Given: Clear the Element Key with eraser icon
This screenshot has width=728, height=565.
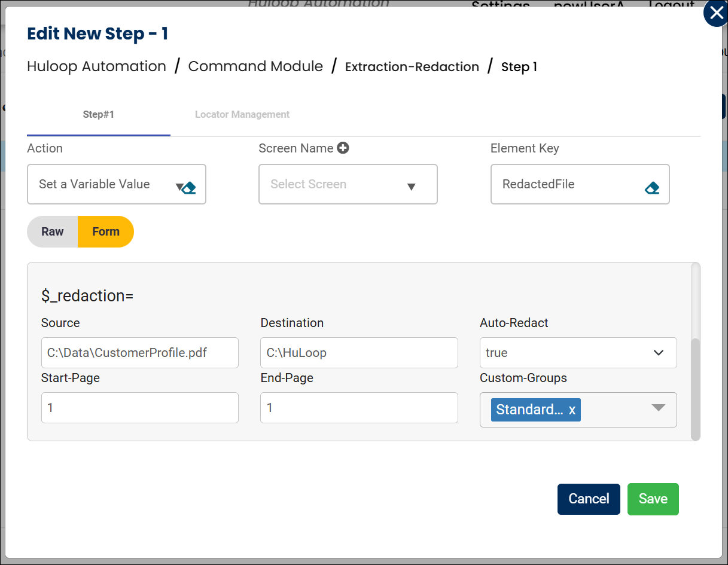Looking at the screenshot, I should coord(652,188).
